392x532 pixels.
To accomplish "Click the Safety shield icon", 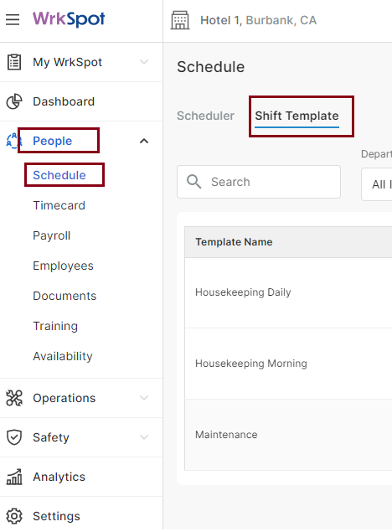I will tap(14, 437).
